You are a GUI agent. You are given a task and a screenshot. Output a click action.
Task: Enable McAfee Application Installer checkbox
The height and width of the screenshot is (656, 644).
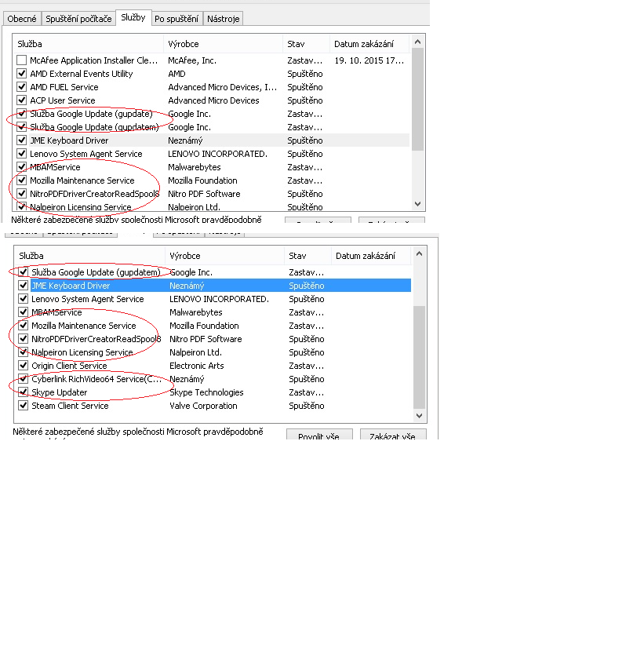point(22,60)
